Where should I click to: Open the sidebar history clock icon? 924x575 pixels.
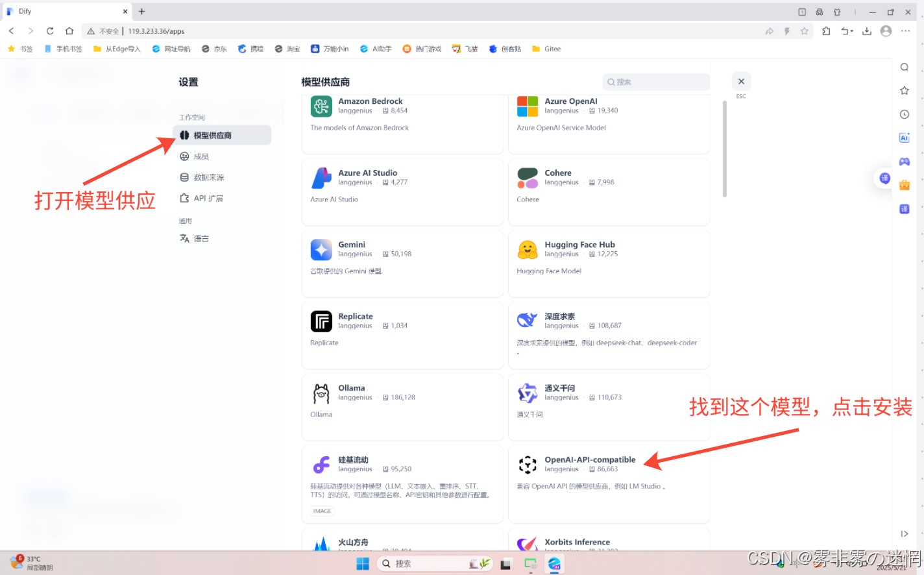click(x=905, y=114)
